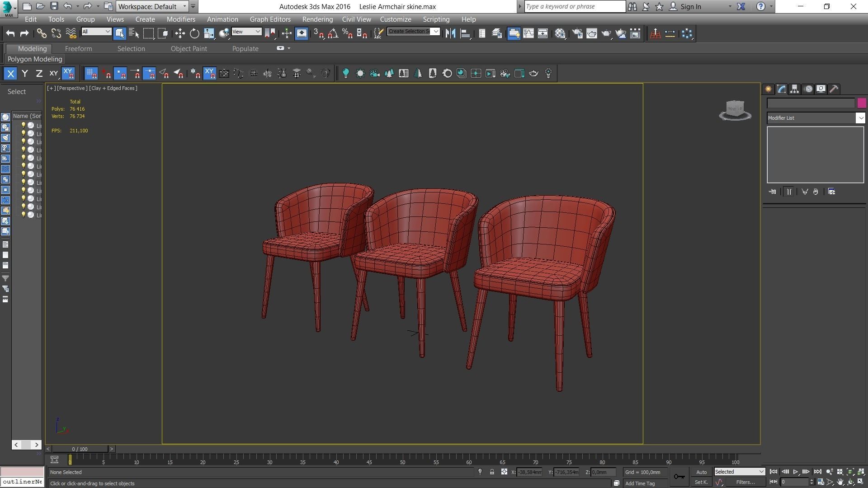Restrict transforms to the X axis

tap(10, 73)
